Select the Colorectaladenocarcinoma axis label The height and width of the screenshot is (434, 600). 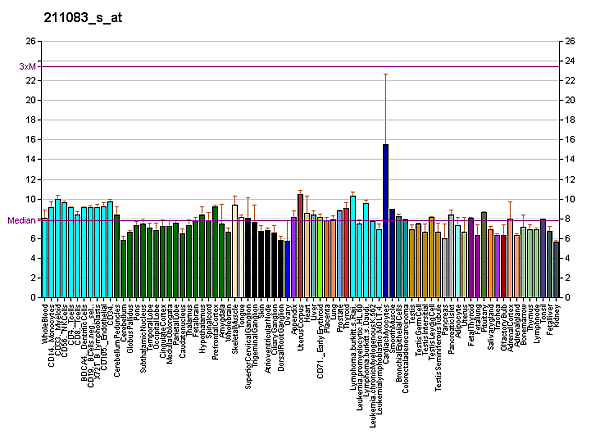pos(405,348)
